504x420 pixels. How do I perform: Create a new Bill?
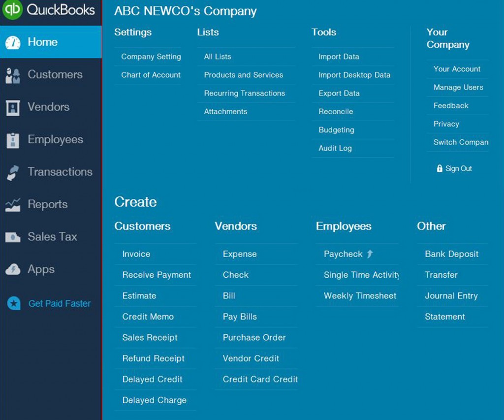coord(229,296)
